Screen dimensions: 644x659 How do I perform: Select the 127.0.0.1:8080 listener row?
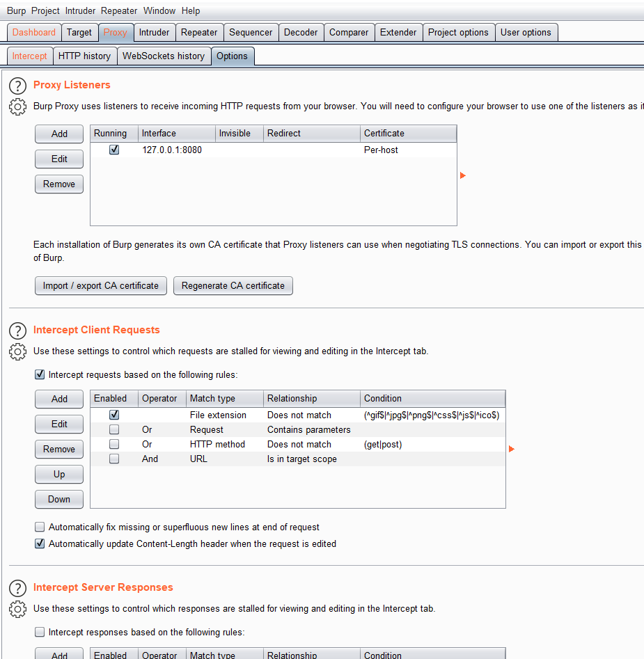[274, 150]
